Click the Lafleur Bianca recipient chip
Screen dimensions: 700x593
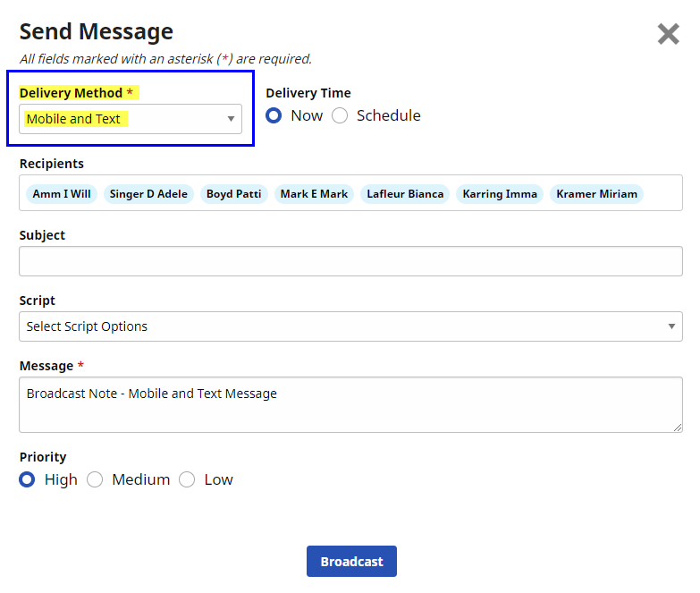tap(405, 194)
